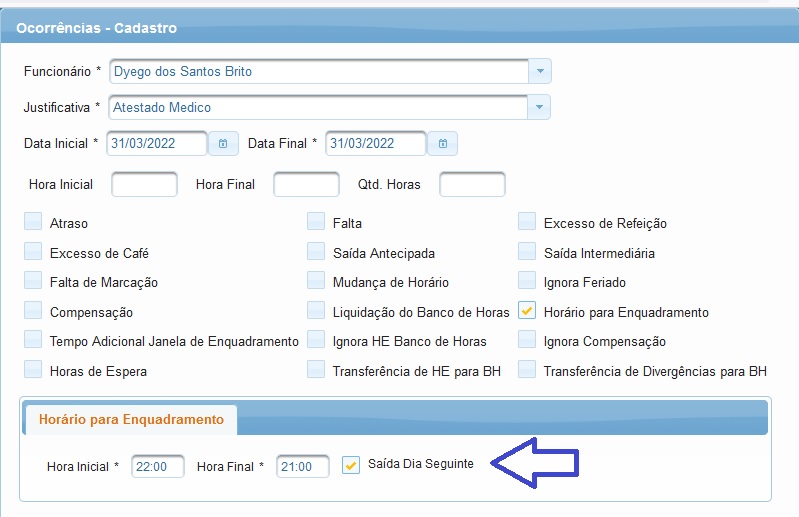Toggle Tempo Adicional Janela de Enquadramento checkbox
The image size is (799, 517).
coord(33,339)
